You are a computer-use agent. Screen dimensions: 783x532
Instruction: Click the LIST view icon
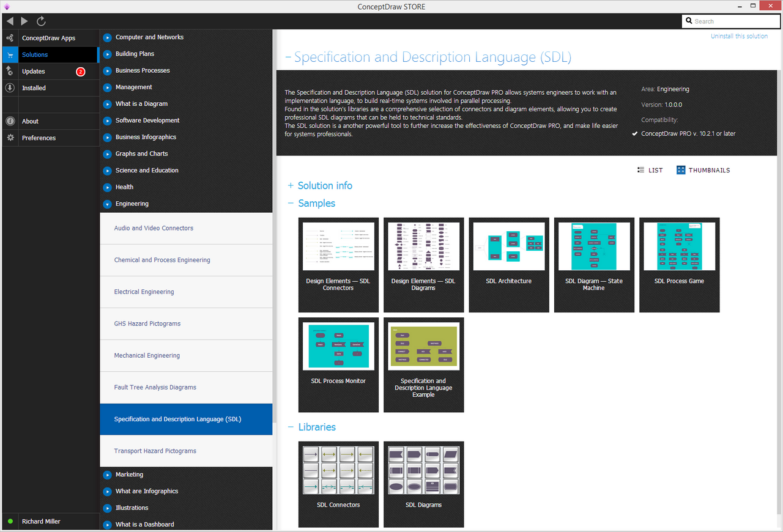pos(640,170)
